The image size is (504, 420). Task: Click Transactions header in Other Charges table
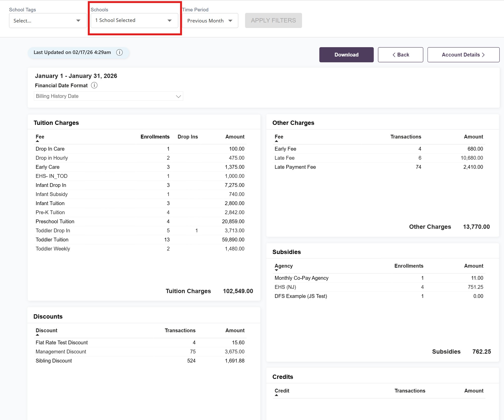pos(405,137)
